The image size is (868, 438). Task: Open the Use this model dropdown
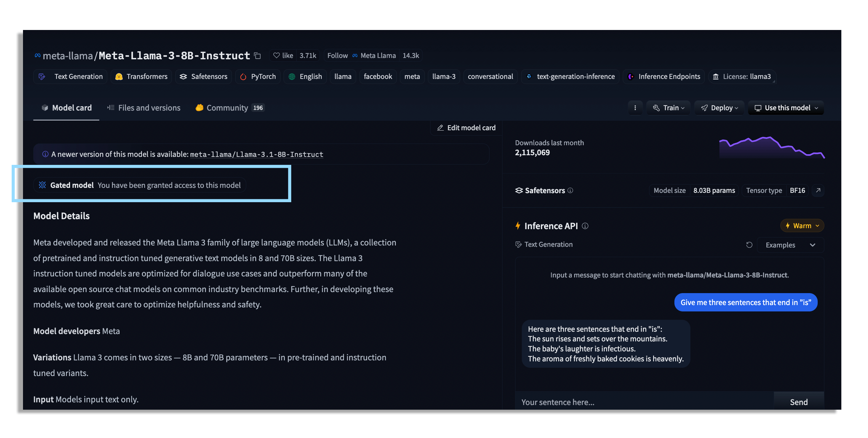point(786,108)
